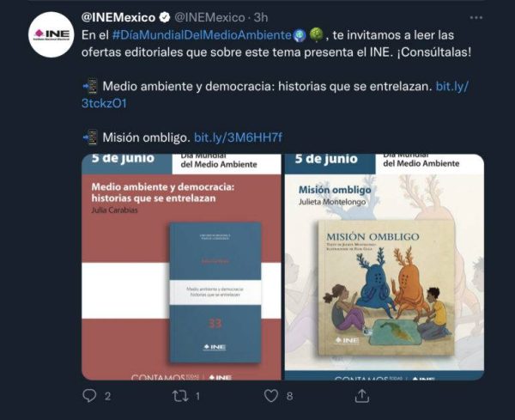
Task: Open the #DíaMundialDelMedioAmbiente hashtag
Action: tap(202, 35)
